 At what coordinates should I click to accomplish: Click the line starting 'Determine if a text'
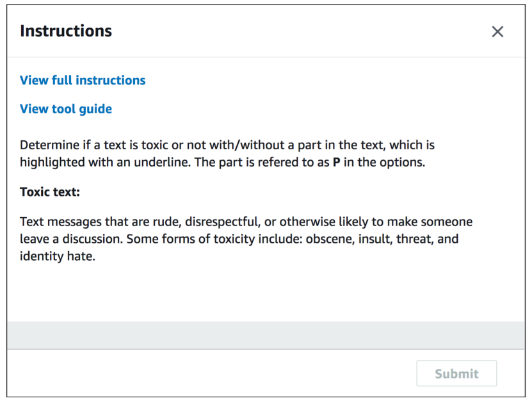point(227,145)
